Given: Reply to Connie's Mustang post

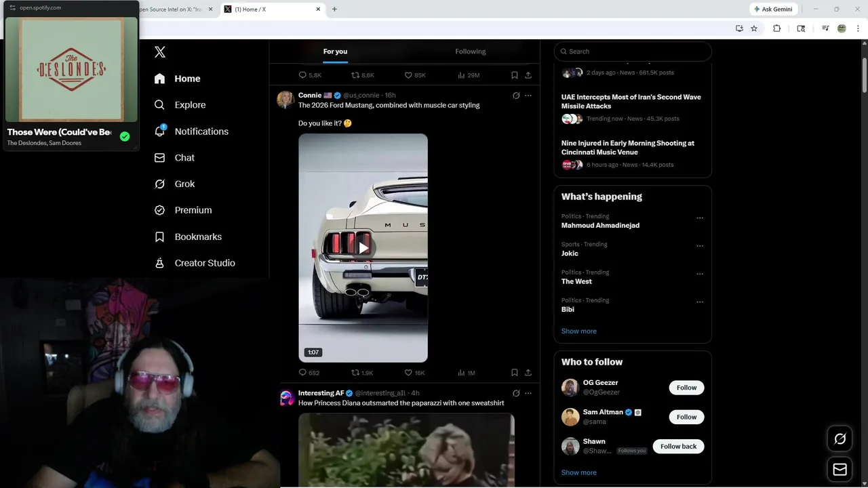Looking at the screenshot, I should 309,373.
